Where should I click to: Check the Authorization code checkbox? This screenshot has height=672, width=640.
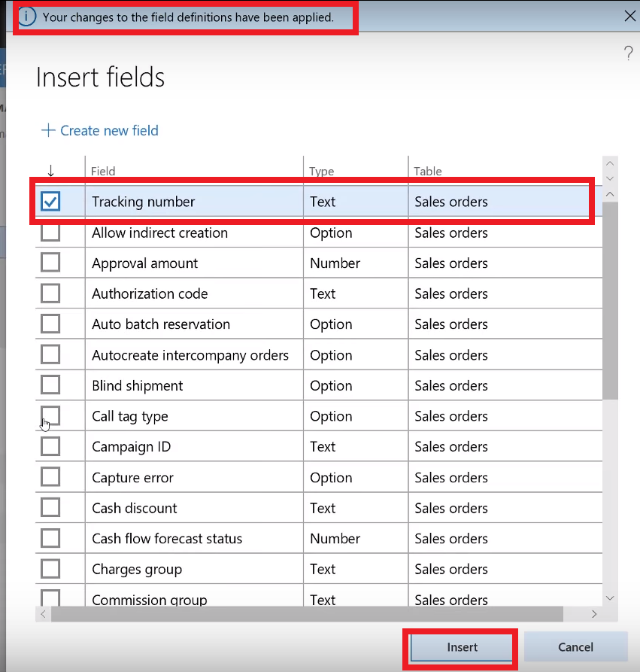[48, 293]
